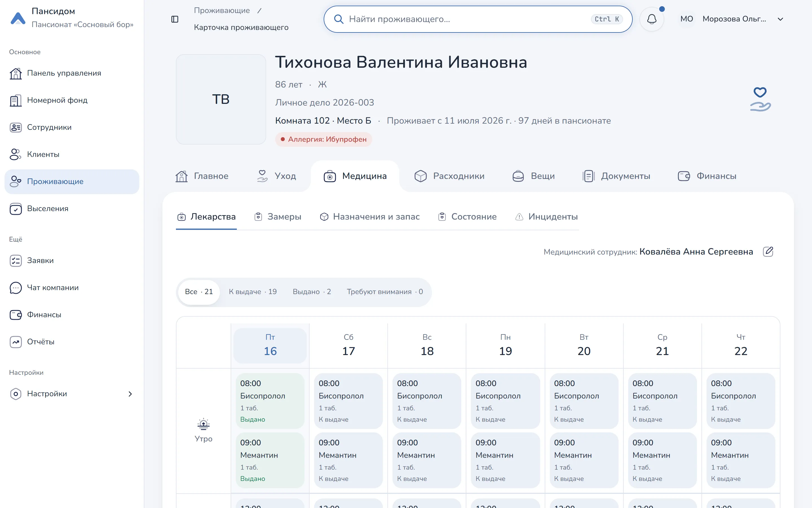Screen dimensions: 812x508
Task: Open Номерной фонд section
Action: click(72, 100)
